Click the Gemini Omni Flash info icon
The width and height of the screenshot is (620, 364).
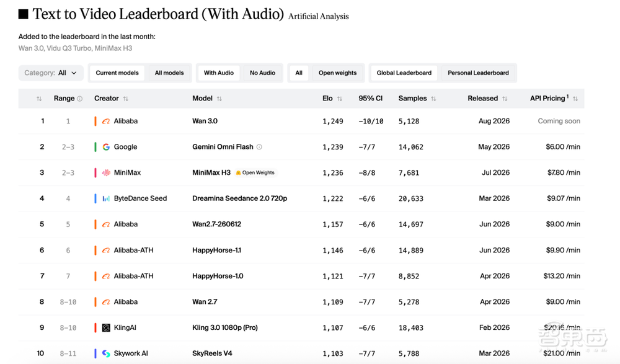[259, 147]
